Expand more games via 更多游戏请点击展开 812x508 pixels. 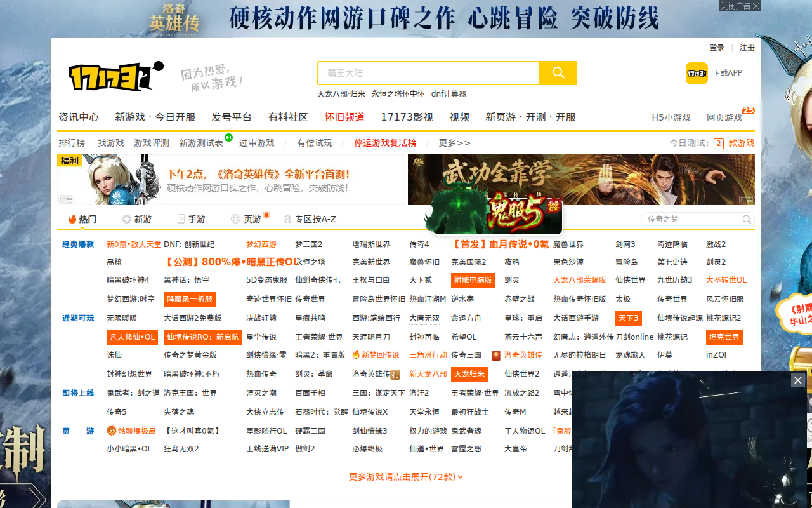point(406,477)
